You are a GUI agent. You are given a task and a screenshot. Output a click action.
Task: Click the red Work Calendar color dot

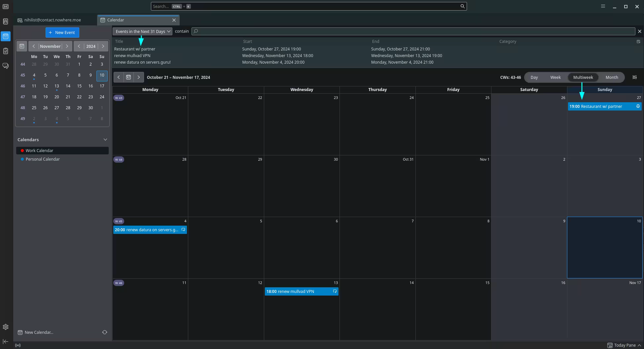22,150
